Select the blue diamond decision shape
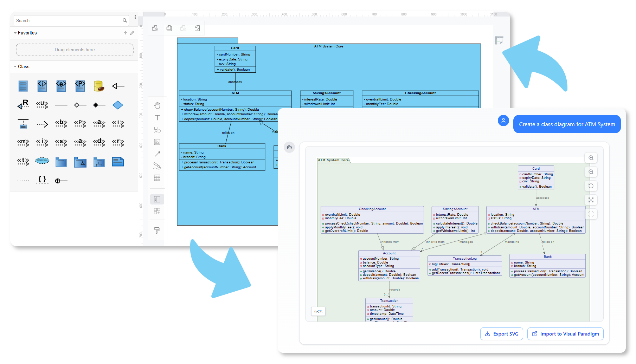The width and height of the screenshot is (636, 364). (118, 105)
